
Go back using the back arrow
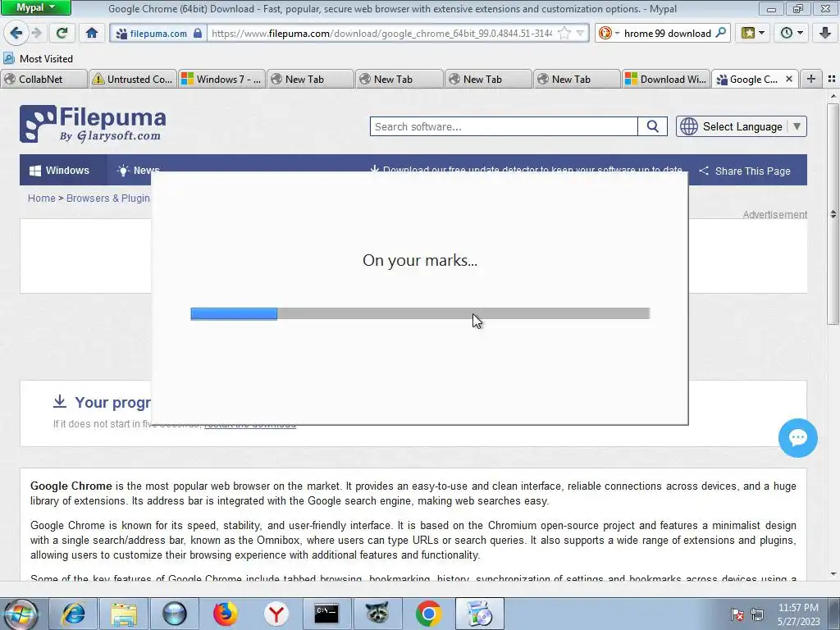tap(16, 33)
